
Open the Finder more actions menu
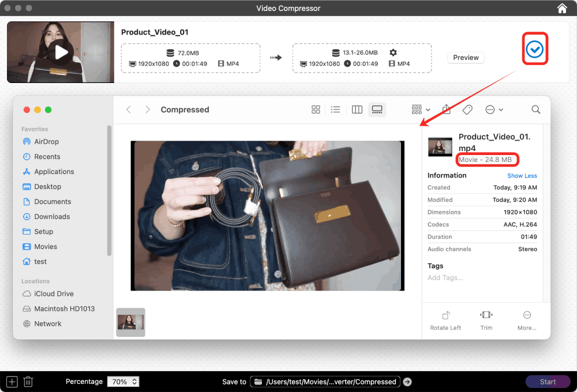(494, 110)
